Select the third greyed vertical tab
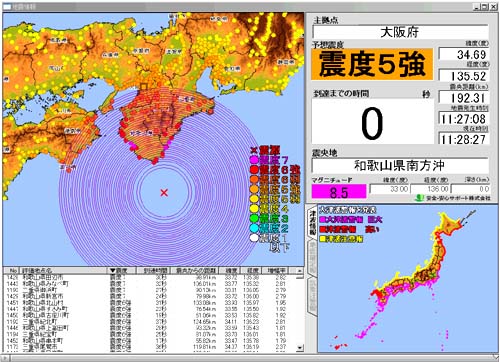The height and width of the screenshot is (362, 500). click(312, 295)
